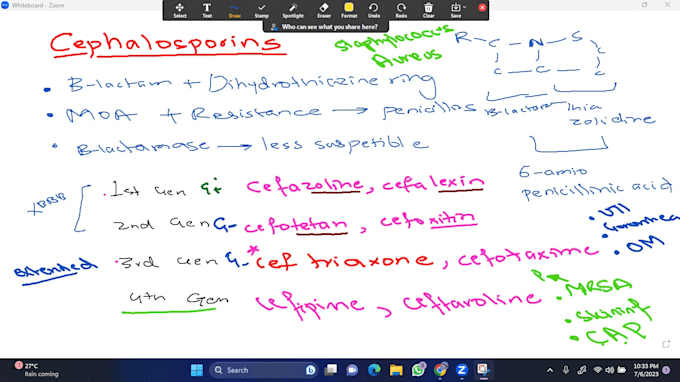Open Wi-Fi network settings in tray
This screenshot has width=680, height=382.
point(598,370)
